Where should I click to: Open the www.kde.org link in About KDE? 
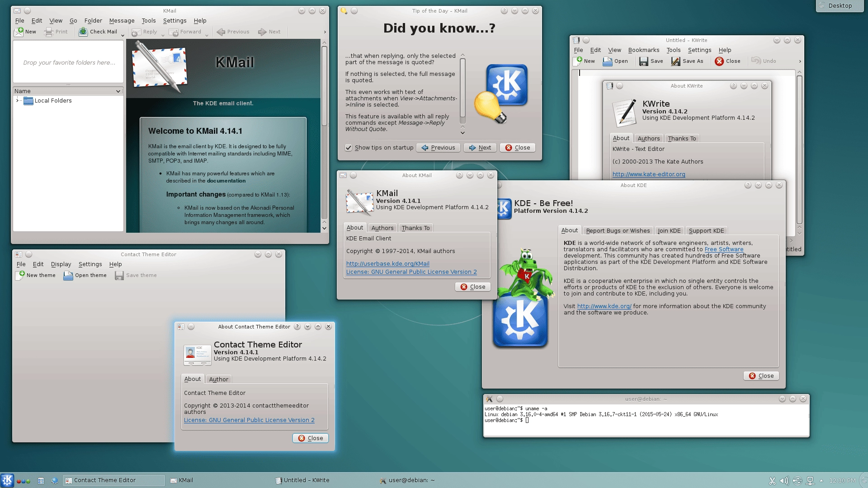(x=604, y=306)
